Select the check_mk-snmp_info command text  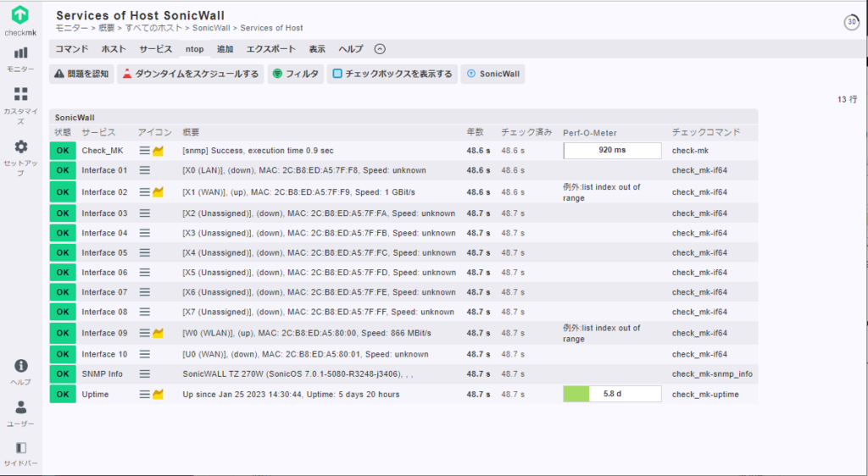click(712, 374)
